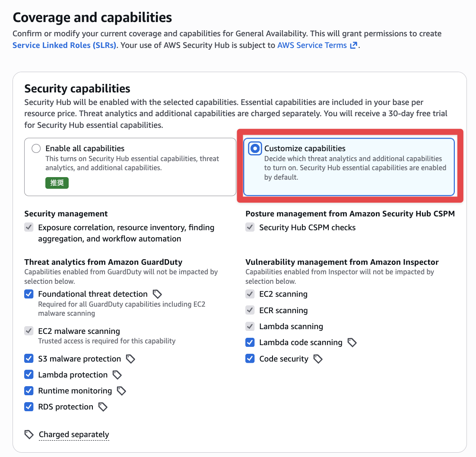
Task: Click external link icon after AWS Service Terms
Action: [354, 45]
